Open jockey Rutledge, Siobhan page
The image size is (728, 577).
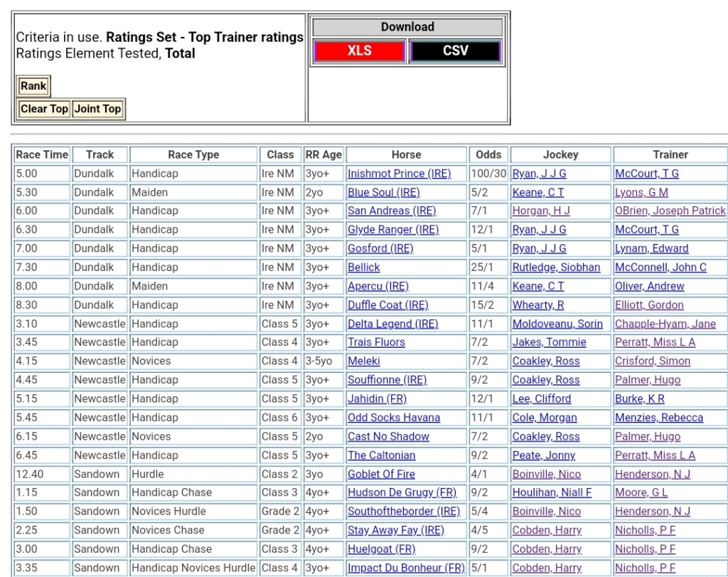pos(556,268)
